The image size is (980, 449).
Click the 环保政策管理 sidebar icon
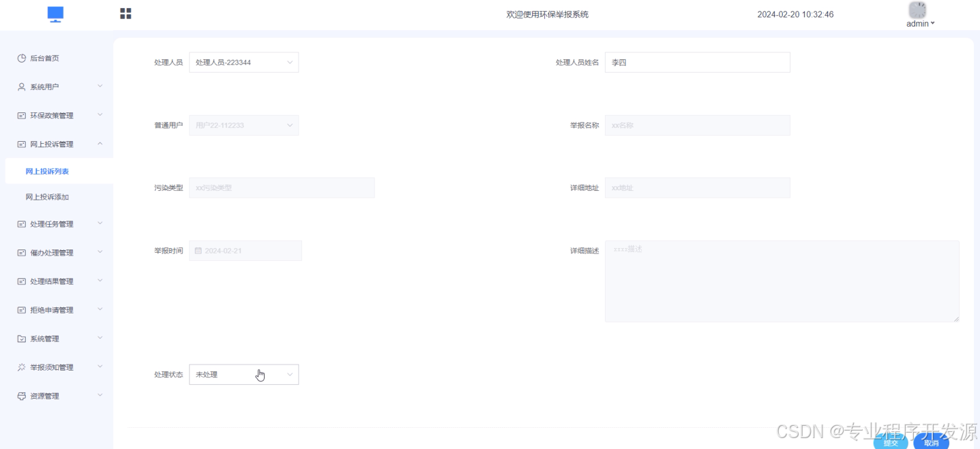coord(22,116)
